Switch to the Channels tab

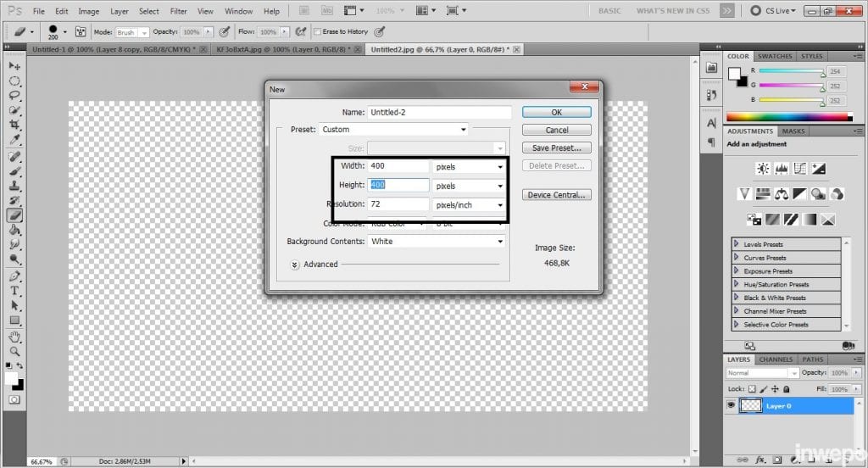coord(775,359)
